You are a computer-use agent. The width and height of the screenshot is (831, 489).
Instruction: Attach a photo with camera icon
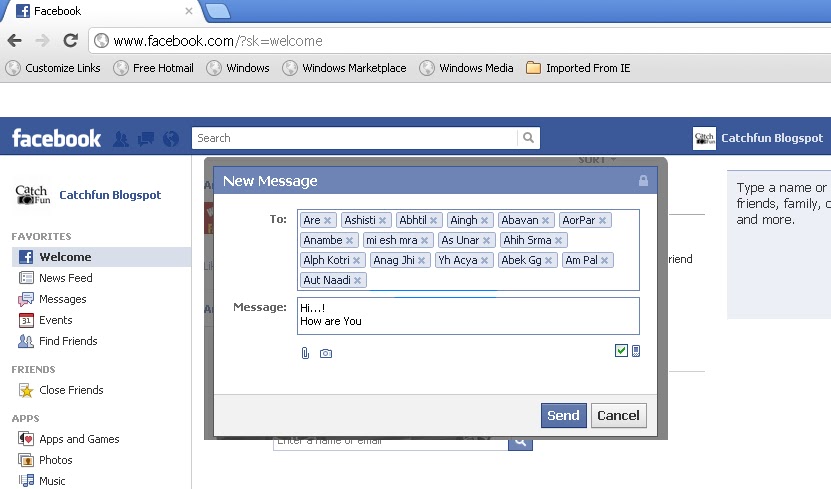[326, 353]
